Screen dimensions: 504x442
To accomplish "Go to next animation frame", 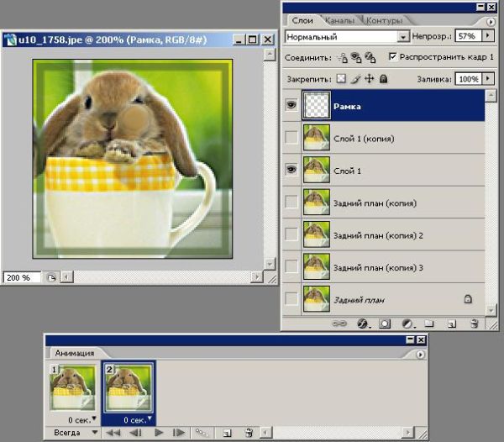I will (179, 433).
